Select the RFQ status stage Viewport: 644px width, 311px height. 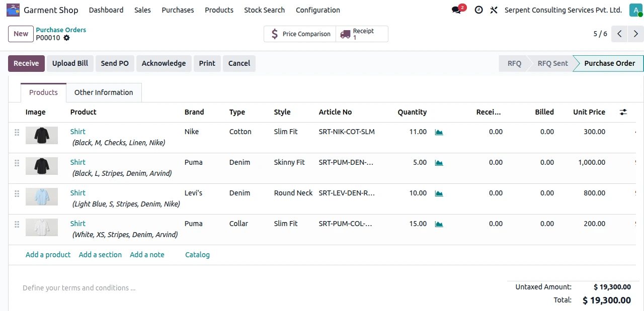(514, 63)
